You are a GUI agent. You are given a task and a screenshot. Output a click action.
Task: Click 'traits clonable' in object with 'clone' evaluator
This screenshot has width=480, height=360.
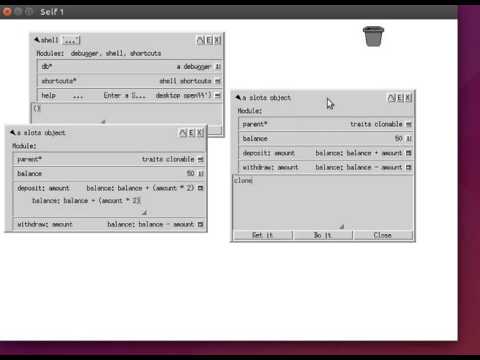click(x=376, y=124)
